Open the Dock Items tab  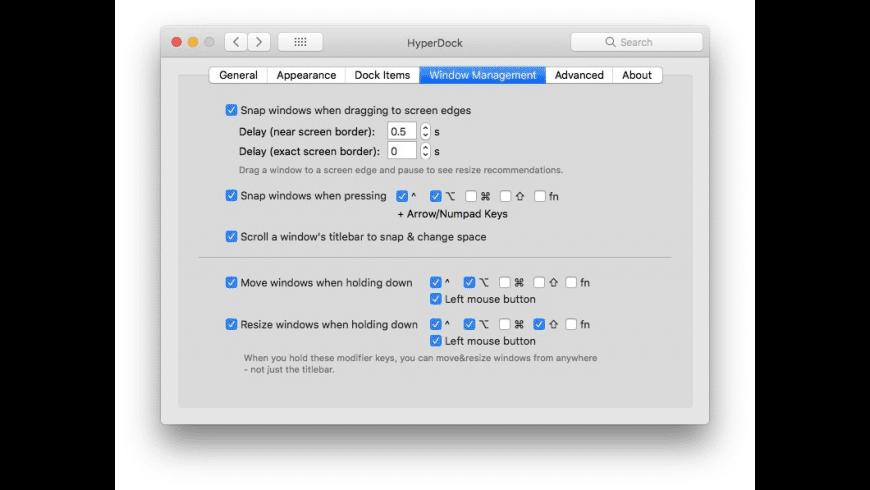point(382,75)
